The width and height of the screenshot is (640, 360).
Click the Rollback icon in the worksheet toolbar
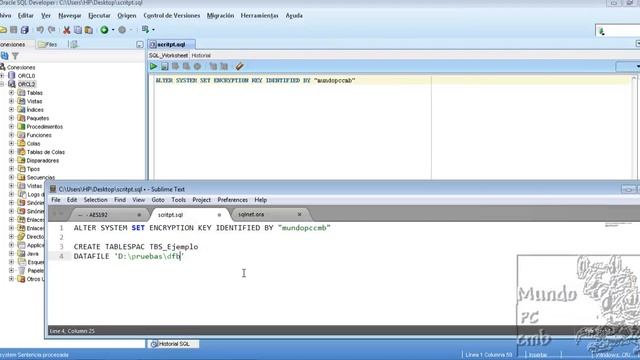coord(187,66)
